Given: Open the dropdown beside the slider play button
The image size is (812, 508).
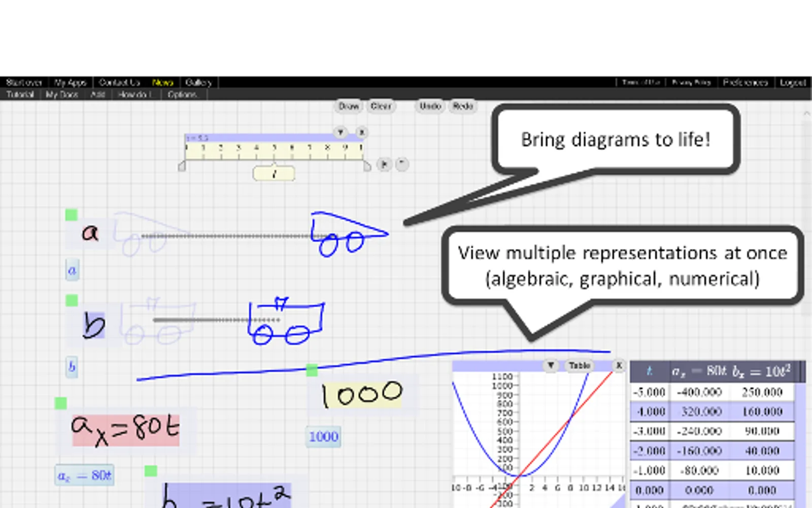Looking at the screenshot, I should pos(401,164).
